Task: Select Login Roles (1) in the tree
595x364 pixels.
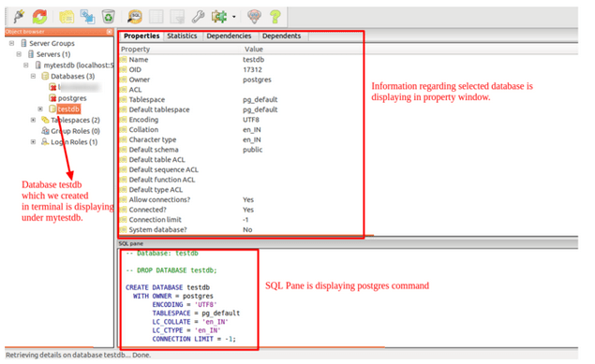Action: (x=74, y=142)
